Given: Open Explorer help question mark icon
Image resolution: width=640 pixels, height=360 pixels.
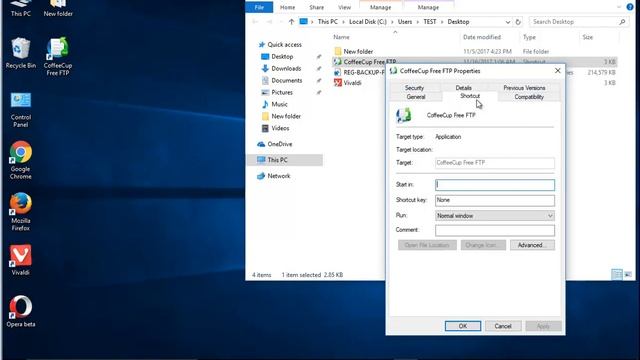Looking at the screenshot, I should [630, 7].
